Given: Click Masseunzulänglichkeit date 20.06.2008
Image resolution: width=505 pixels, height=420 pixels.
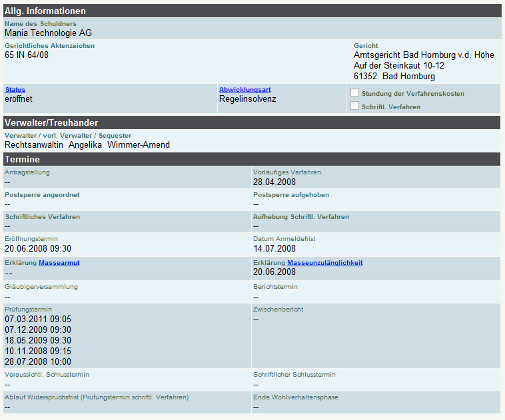Looking at the screenshot, I should pos(274,272).
